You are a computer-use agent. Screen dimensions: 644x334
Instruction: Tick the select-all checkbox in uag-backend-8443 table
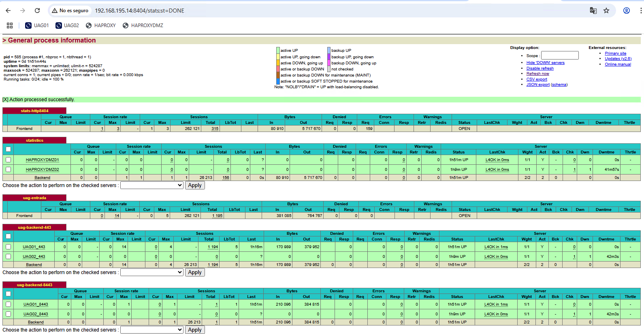coord(8,294)
